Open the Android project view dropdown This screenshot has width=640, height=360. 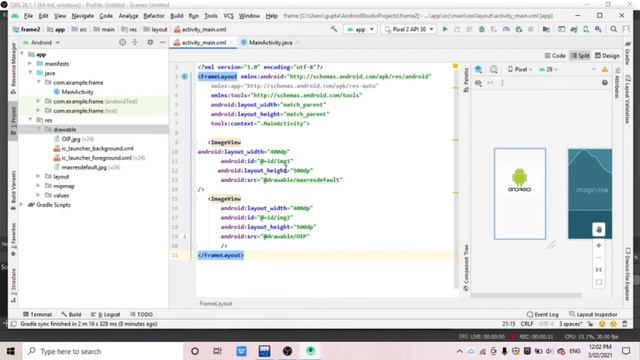click(41, 42)
